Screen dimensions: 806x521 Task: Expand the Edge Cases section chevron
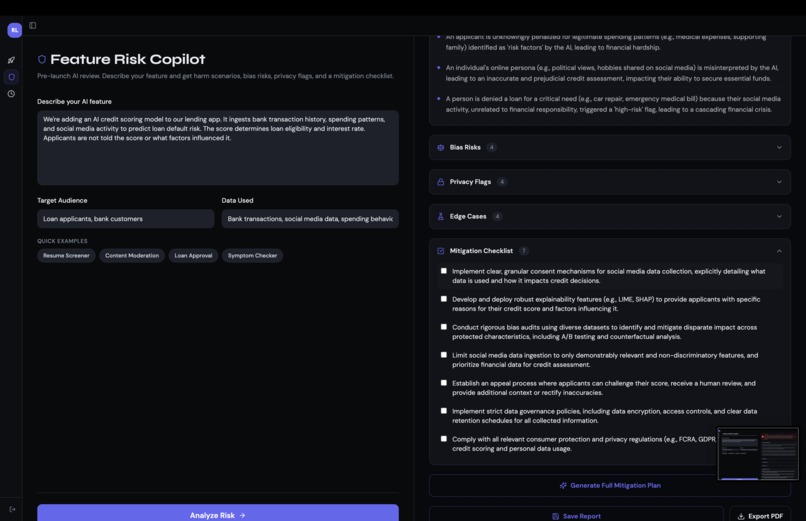point(779,216)
